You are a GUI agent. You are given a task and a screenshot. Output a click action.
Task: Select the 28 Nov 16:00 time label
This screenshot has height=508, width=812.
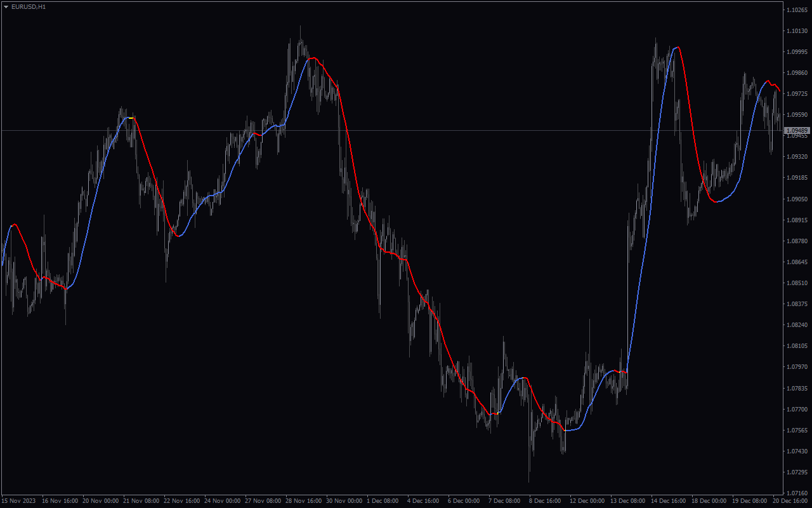click(x=303, y=501)
